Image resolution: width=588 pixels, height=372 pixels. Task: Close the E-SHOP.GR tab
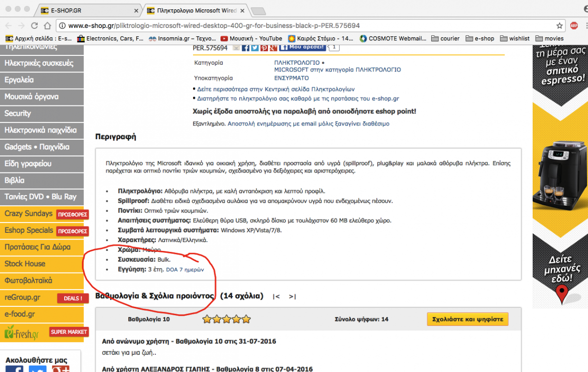click(x=136, y=10)
